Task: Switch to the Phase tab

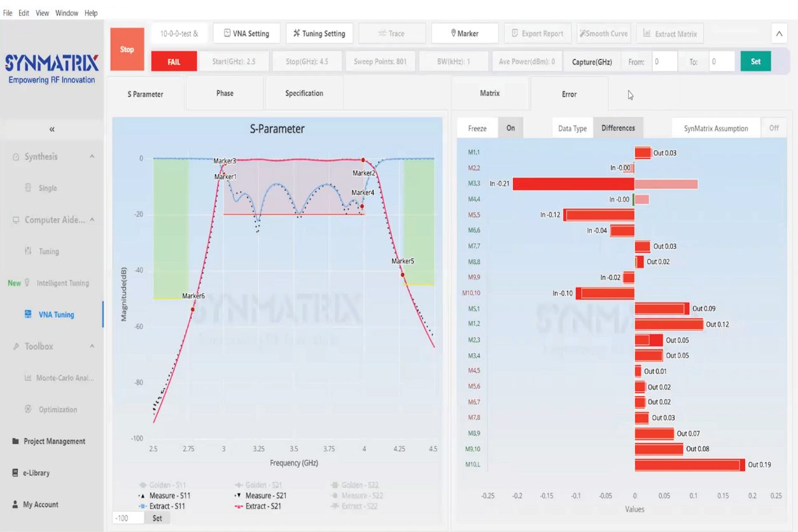Action: click(x=225, y=93)
